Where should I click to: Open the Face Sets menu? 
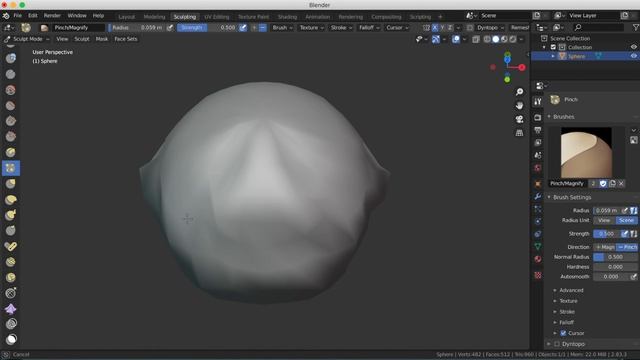(126, 39)
